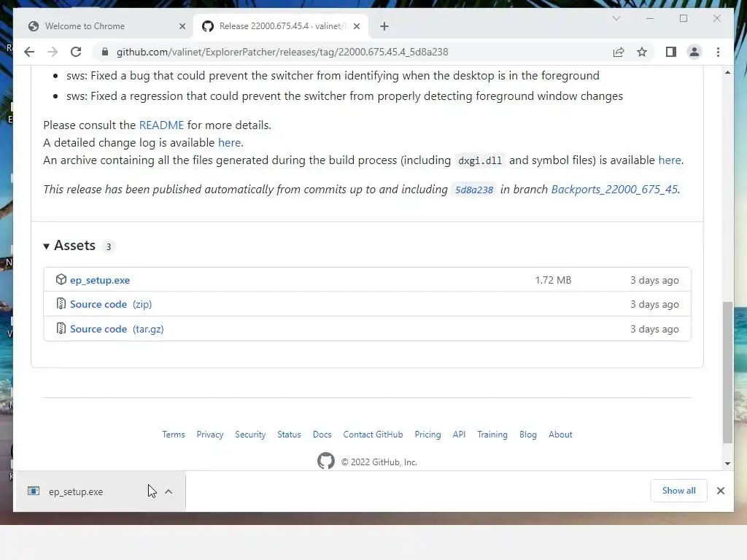Screen dimensions: 747x560
Task: Click '3 days ago' in the ep_setup.exe row
Action: (x=654, y=281)
